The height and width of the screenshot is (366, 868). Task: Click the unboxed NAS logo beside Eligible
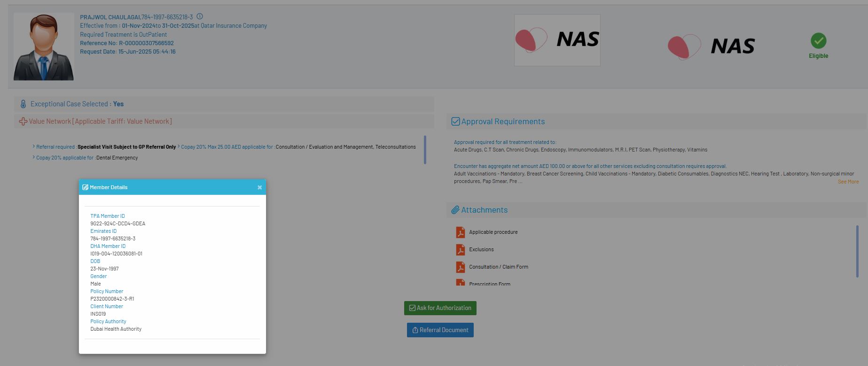(x=711, y=47)
